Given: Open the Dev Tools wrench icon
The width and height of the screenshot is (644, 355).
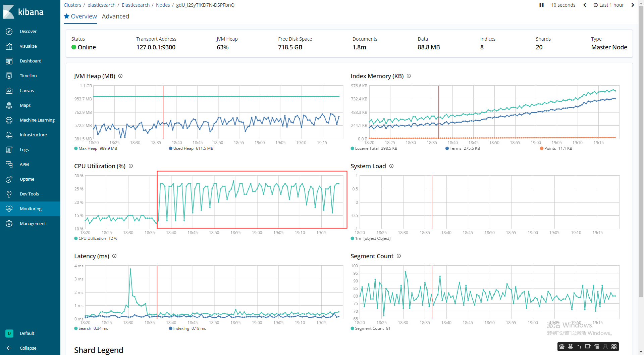Looking at the screenshot, I should [x=9, y=194].
